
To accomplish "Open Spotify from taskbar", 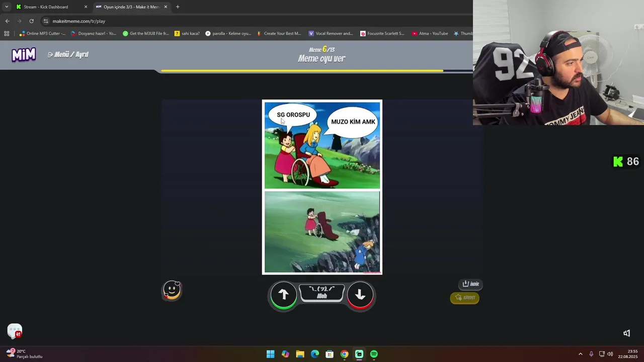I will 374,354.
